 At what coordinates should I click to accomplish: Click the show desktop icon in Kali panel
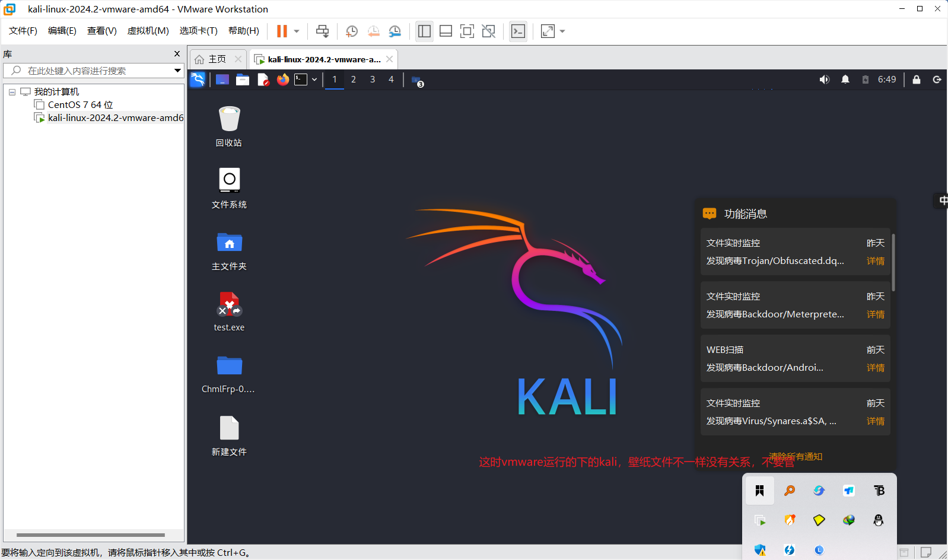click(x=222, y=79)
